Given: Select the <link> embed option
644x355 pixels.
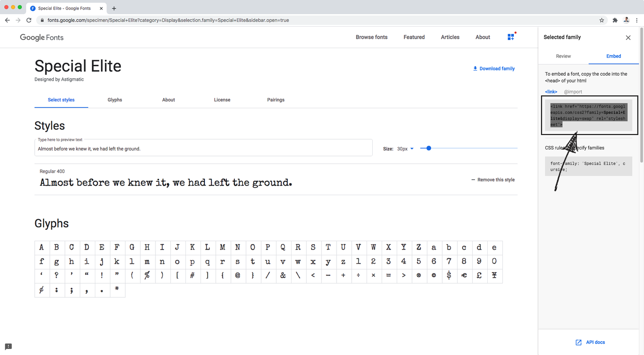Looking at the screenshot, I should pos(551,92).
